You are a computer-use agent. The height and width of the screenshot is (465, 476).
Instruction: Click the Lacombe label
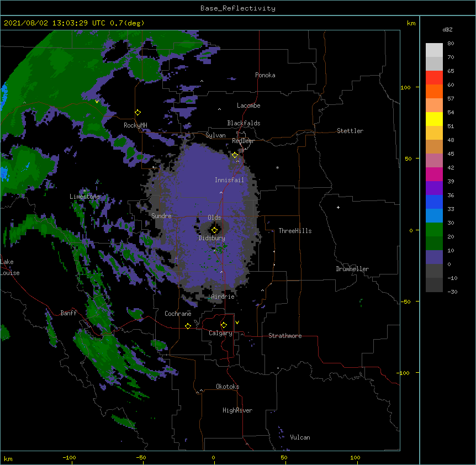[x=248, y=105]
